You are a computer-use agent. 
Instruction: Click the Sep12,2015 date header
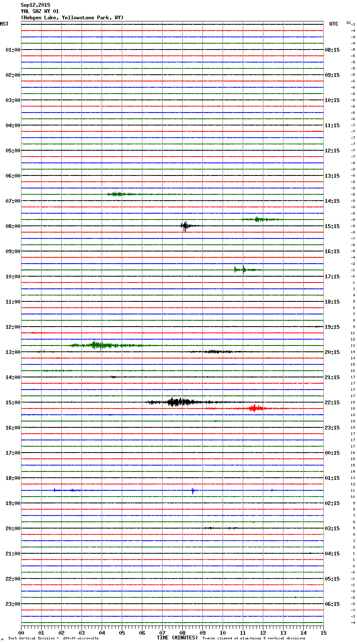pyautogui.click(x=35, y=5)
